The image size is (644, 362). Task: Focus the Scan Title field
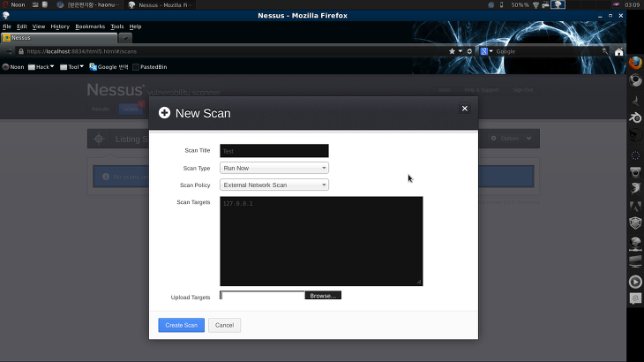274,151
